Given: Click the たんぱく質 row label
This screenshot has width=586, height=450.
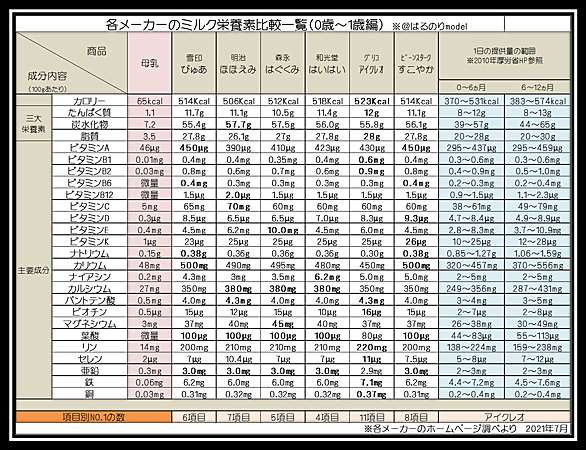Looking at the screenshot, I should [x=90, y=112].
